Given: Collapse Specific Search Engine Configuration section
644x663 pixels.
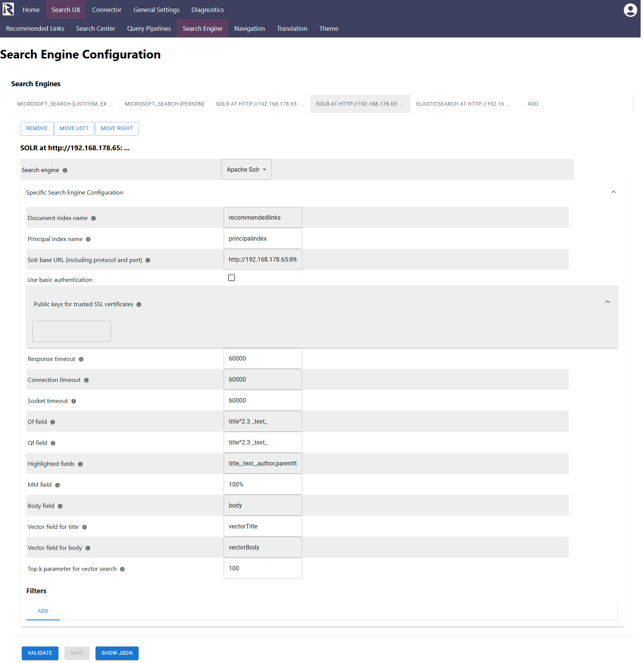Looking at the screenshot, I should tap(613, 192).
